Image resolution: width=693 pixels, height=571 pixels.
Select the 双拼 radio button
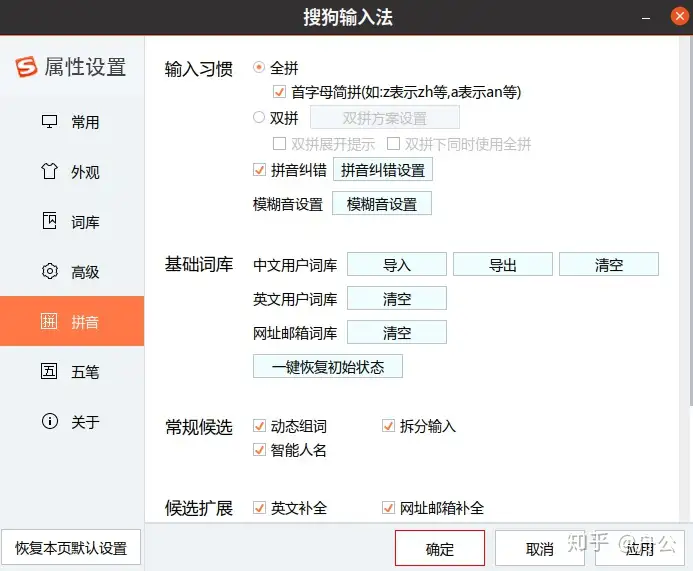[259, 117]
